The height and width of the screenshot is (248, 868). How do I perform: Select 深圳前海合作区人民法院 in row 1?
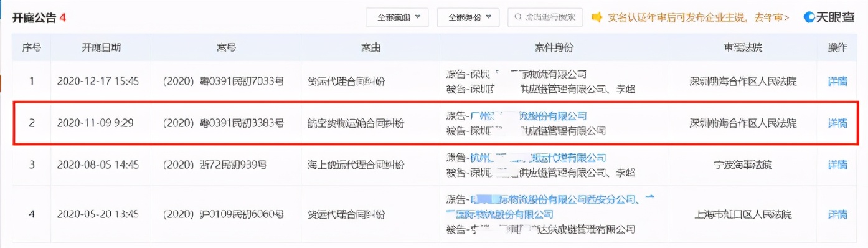[x=742, y=81]
